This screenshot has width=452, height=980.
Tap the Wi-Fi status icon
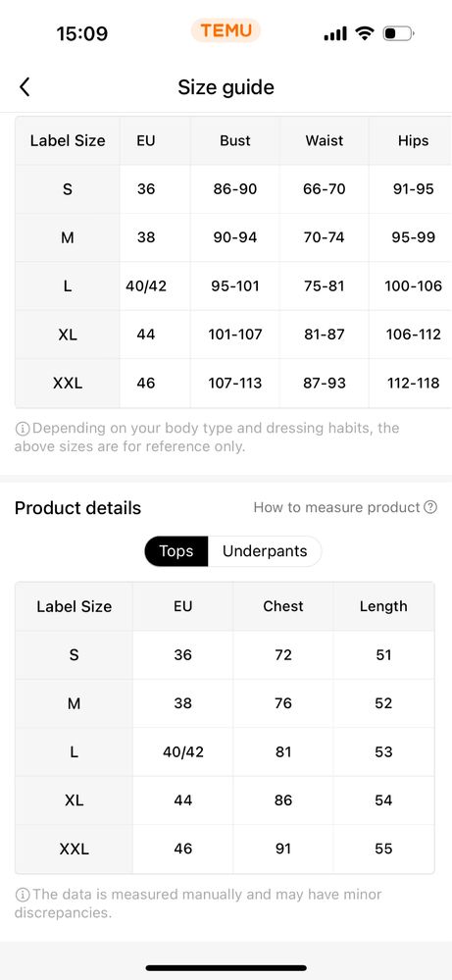point(364,33)
